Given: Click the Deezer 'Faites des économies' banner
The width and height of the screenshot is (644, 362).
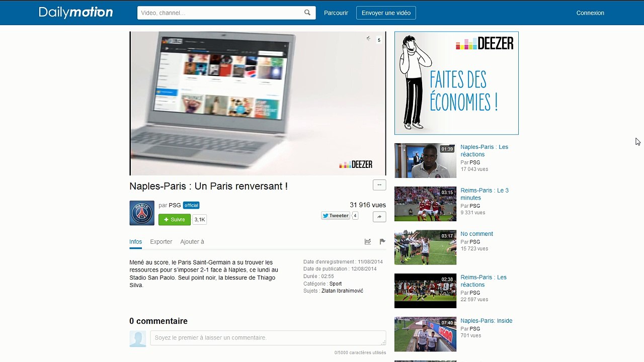Looking at the screenshot, I should [x=456, y=83].
